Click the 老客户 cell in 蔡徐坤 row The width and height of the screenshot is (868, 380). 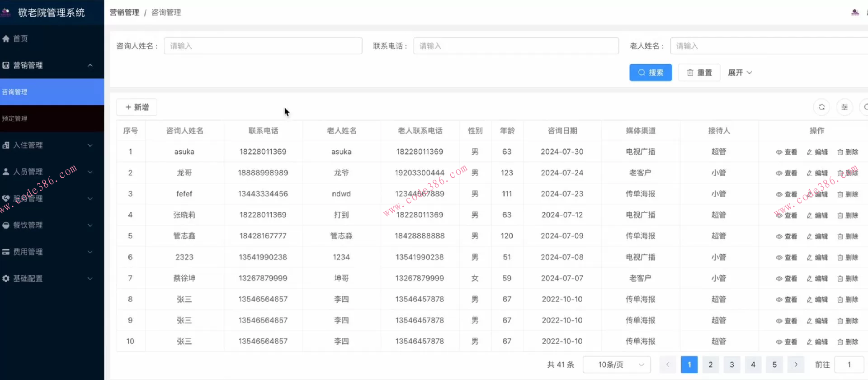[x=640, y=278]
